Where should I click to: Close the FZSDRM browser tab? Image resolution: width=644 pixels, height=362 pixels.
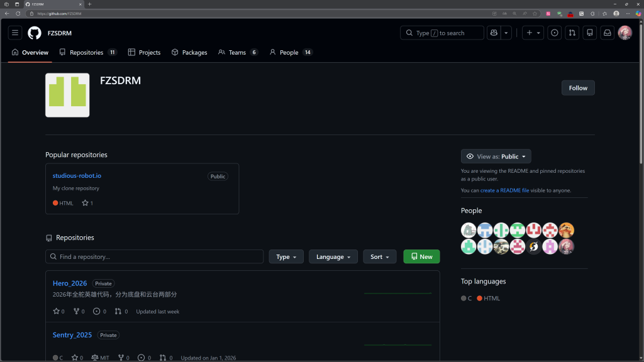point(80,4)
